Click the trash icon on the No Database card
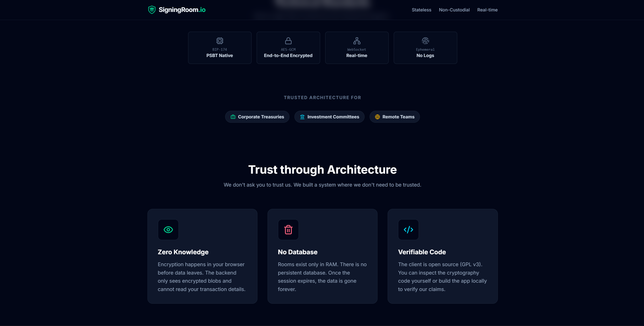Screen dimensions: 644x326 (x=288, y=230)
